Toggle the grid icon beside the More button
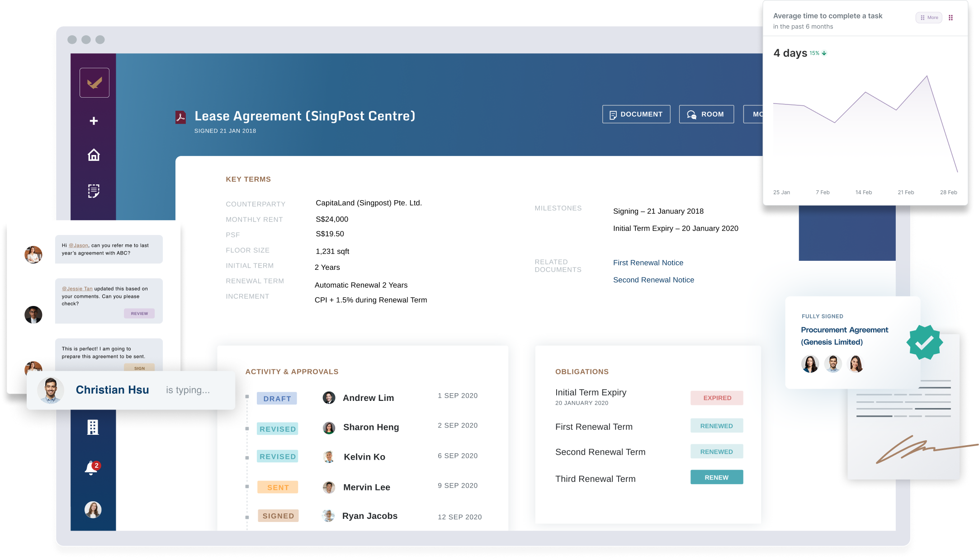 (951, 17)
